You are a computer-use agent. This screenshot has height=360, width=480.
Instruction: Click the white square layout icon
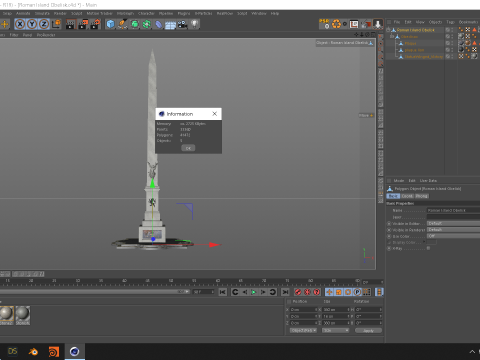[354, 24]
